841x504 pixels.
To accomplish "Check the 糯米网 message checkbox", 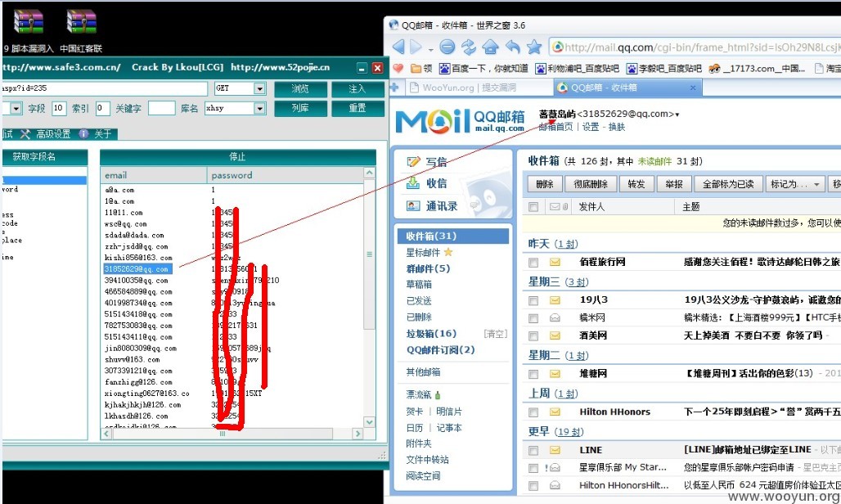I will pos(533,318).
